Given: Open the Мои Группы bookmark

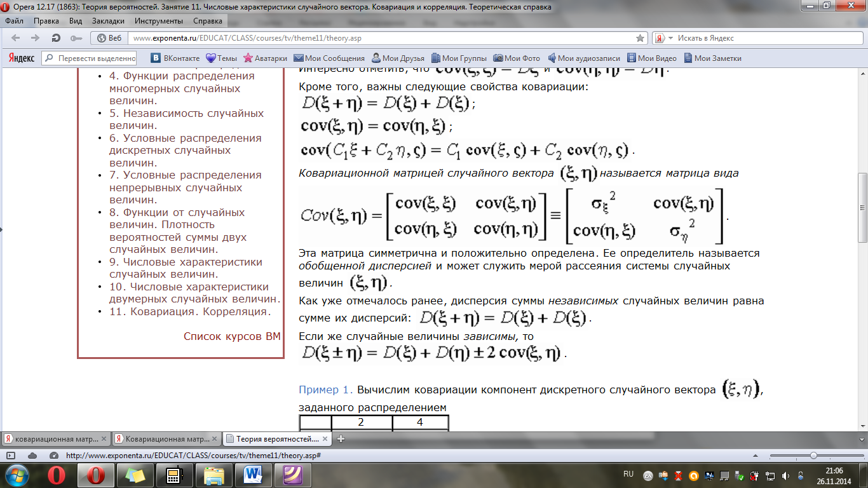Looking at the screenshot, I should point(459,58).
